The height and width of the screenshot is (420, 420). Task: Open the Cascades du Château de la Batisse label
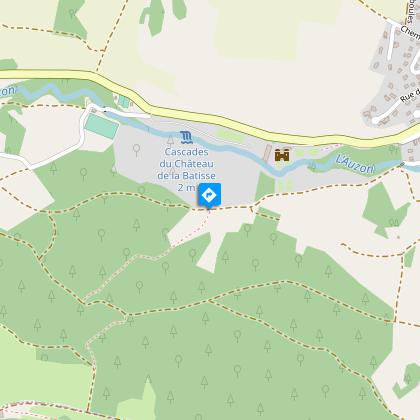pyautogui.click(x=187, y=170)
